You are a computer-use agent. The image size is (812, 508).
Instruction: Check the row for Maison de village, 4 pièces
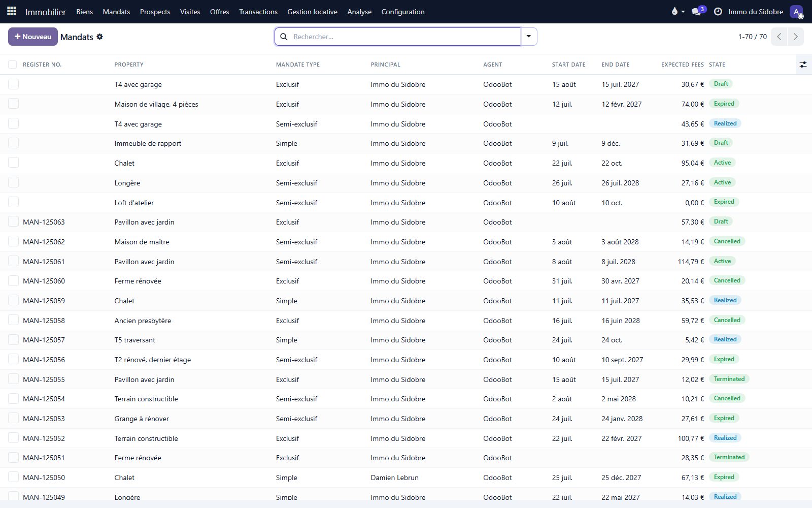tap(14, 104)
